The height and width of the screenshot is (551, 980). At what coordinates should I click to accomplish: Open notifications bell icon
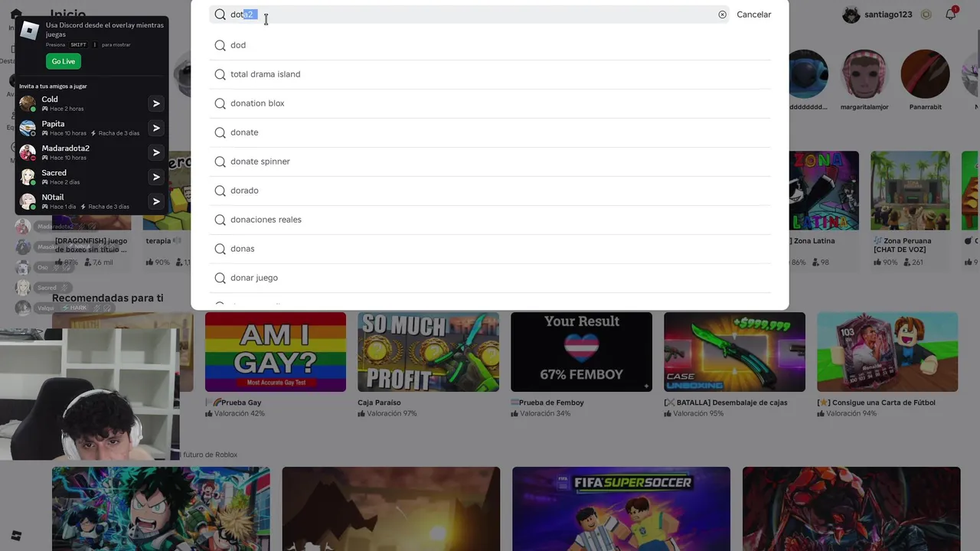951,14
